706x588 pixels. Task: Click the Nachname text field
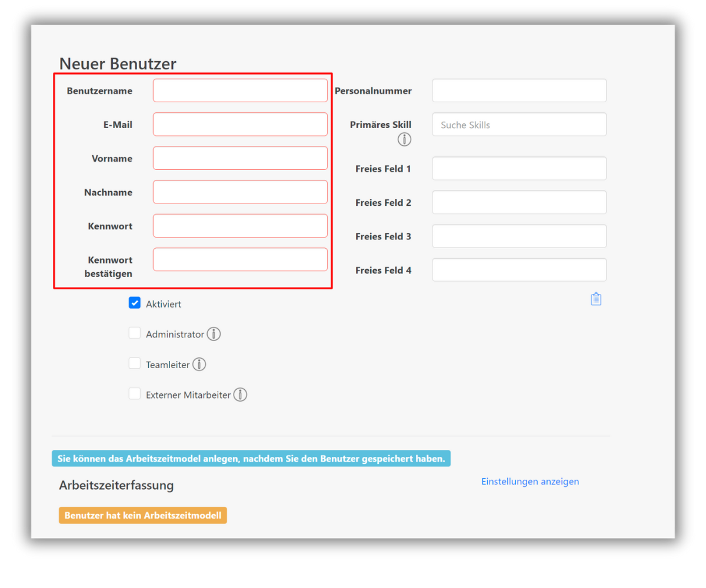coord(240,192)
